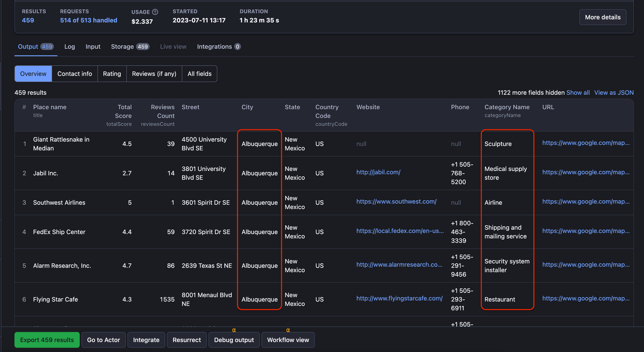Open the Log tab
Viewport: 644px width, 352px height.
click(x=70, y=47)
